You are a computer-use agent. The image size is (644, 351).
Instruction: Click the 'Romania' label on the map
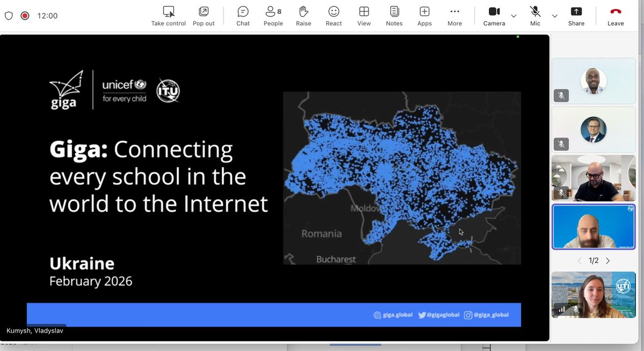click(321, 233)
